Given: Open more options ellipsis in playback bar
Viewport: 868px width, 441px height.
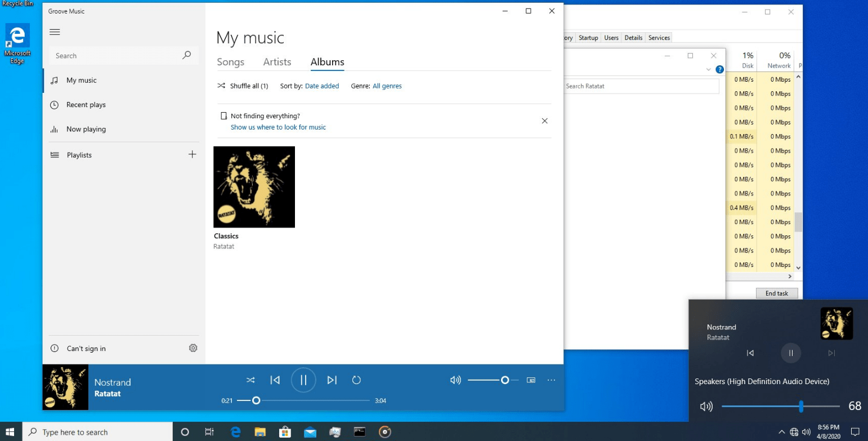Looking at the screenshot, I should [x=551, y=380].
